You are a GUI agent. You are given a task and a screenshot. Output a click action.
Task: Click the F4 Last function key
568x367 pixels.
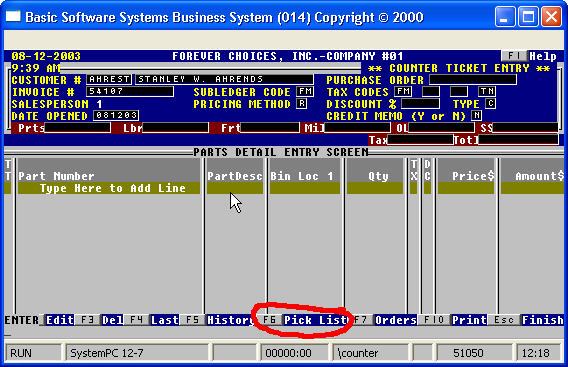coord(152,320)
